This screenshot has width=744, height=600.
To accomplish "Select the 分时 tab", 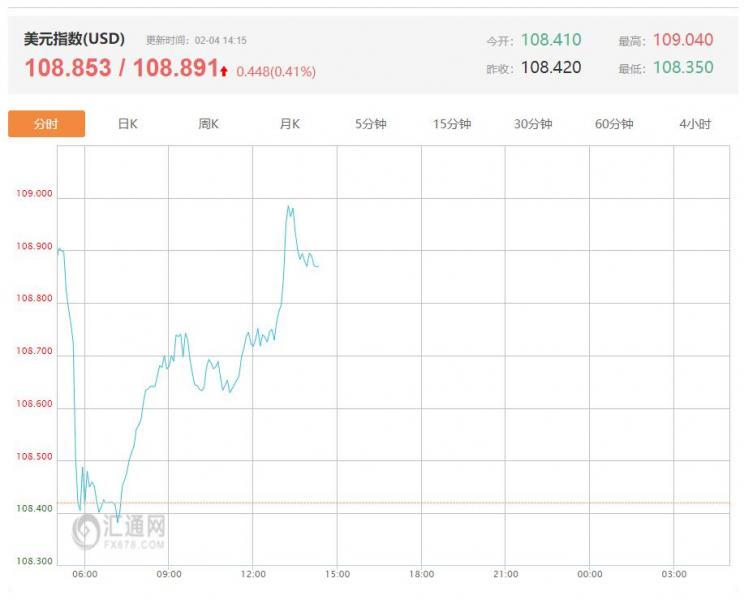I will pyautogui.click(x=46, y=124).
